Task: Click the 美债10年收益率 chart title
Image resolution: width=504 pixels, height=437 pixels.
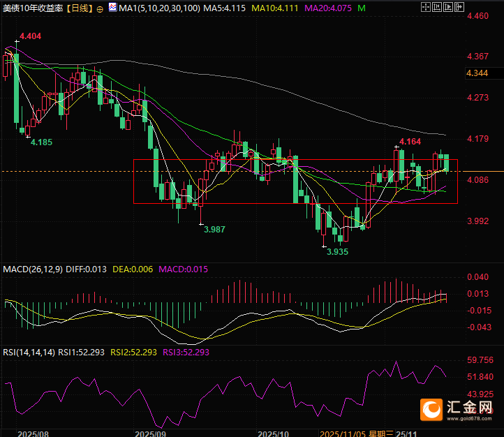Action: [33, 8]
